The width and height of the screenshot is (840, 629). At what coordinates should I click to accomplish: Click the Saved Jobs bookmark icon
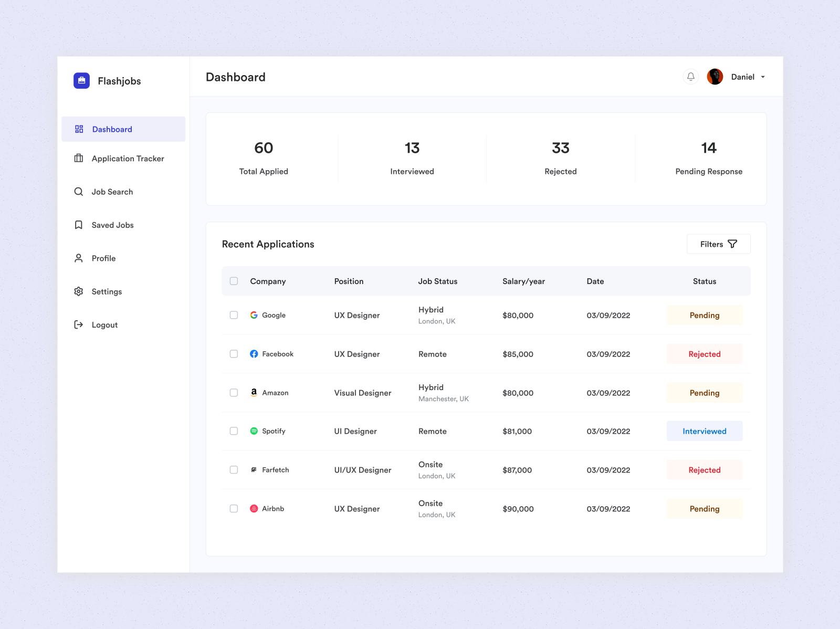79,225
